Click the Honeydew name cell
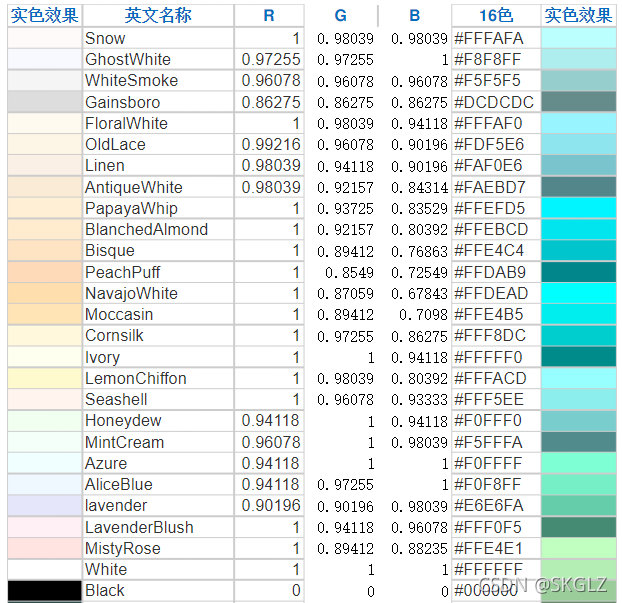This screenshot has height=603, width=622. (158, 421)
